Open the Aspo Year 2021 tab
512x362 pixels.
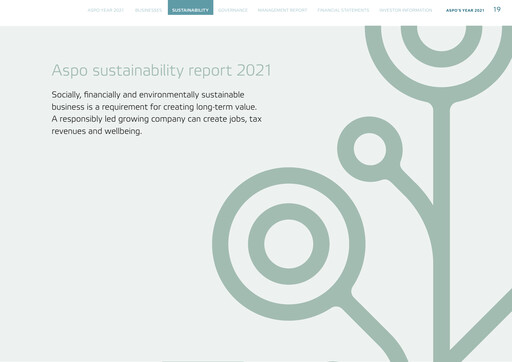coord(106,10)
